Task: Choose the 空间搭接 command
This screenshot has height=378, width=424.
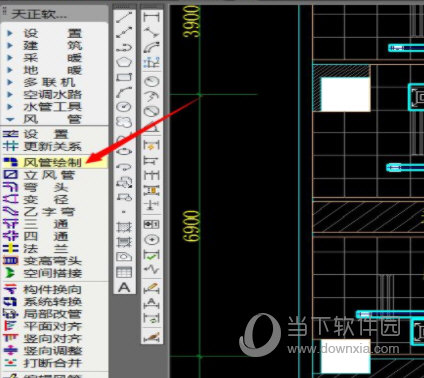Action: (54, 273)
